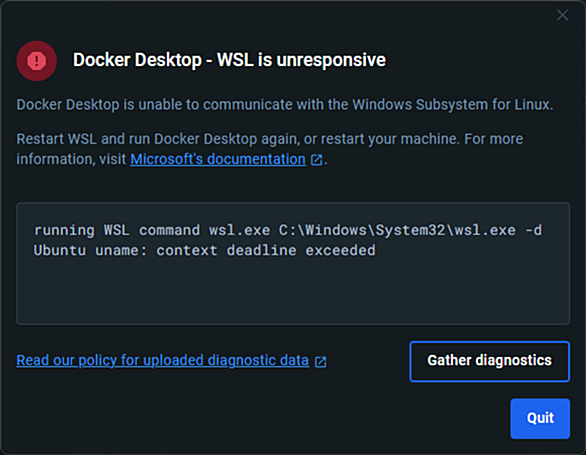The width and height of the screenshot is (586, 455).
Task: Click the 'unable to communicate' description sentence
Action: [x=284, y=105]
